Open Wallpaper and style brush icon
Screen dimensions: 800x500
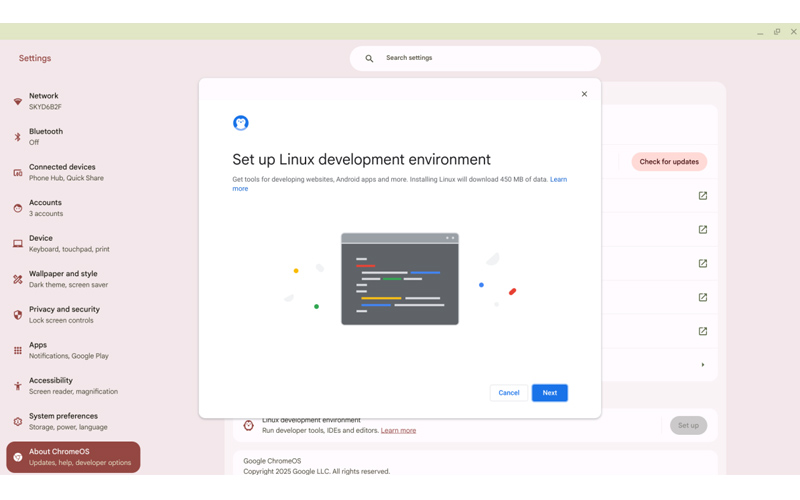tap(18, 279)
